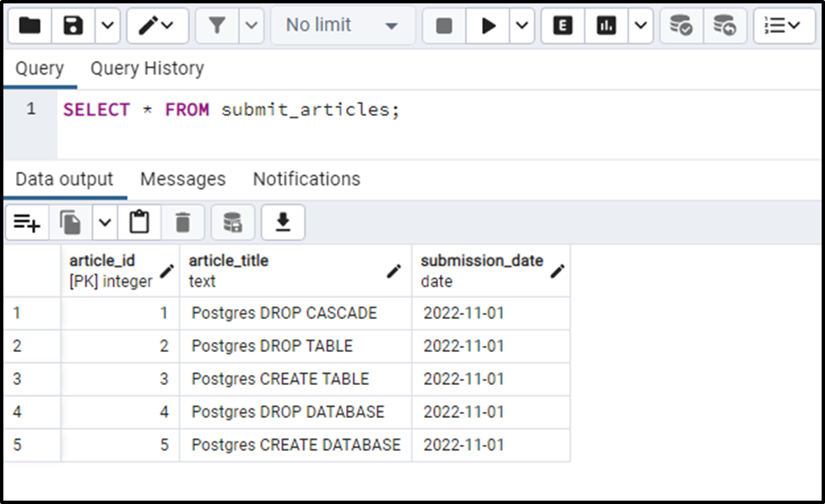
Task: Commit the transaction with the commit icon
Action: point(681,25)
